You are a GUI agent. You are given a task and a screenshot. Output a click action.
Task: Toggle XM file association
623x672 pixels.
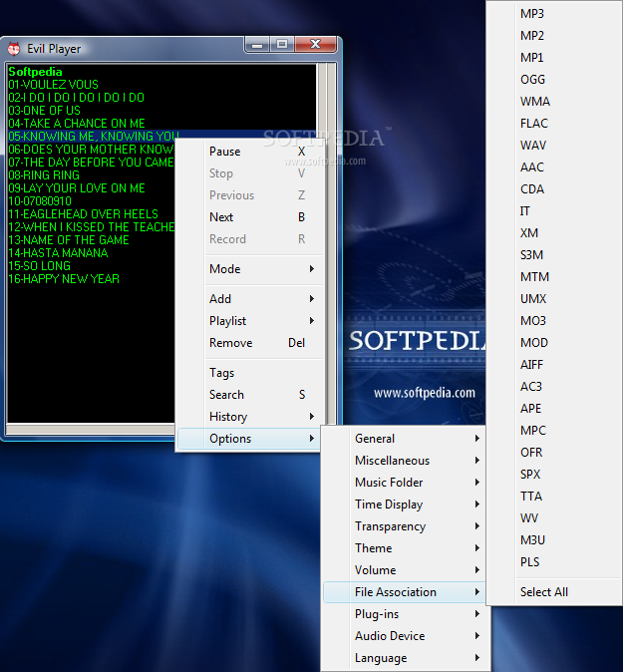coord(554,233)
